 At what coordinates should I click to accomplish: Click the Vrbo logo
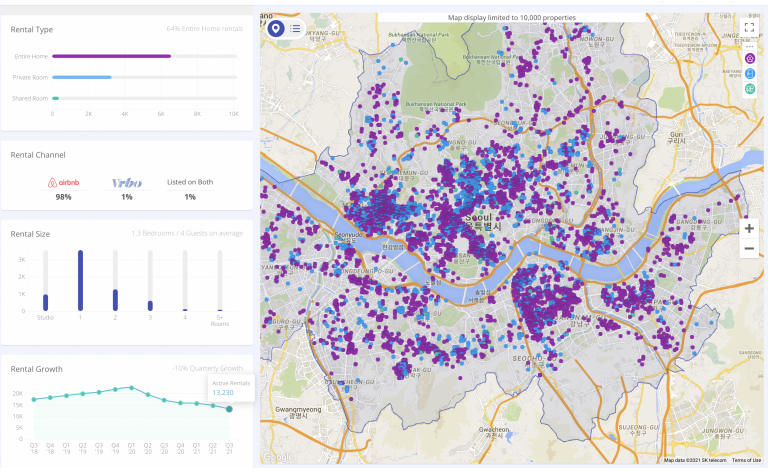point(127,183)
